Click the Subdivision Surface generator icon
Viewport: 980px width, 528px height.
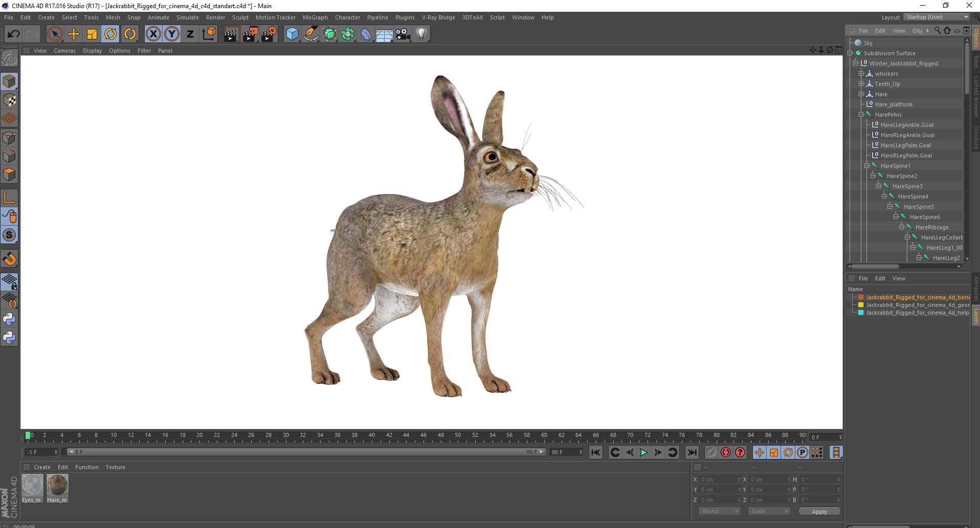(330, 34)
